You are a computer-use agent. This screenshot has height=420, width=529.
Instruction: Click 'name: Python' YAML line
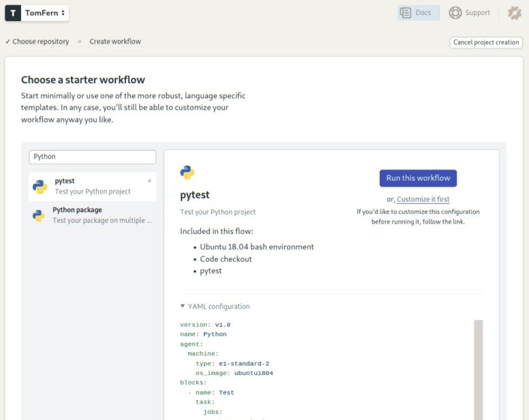coord(203,334)
